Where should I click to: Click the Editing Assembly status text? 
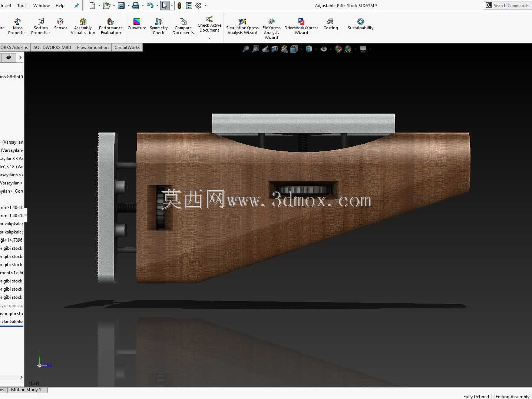[512, 396]
